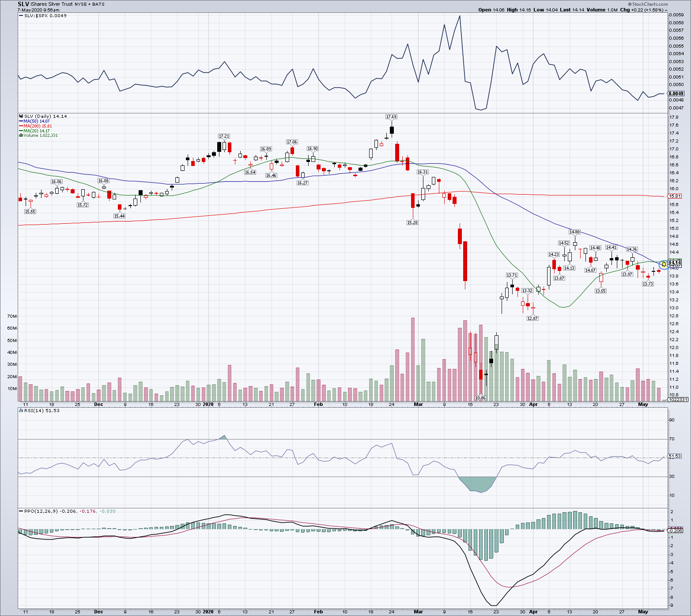Click the 13.71 price label
Image resolution: width=691 pixels, height=616 pixels.
512,275
